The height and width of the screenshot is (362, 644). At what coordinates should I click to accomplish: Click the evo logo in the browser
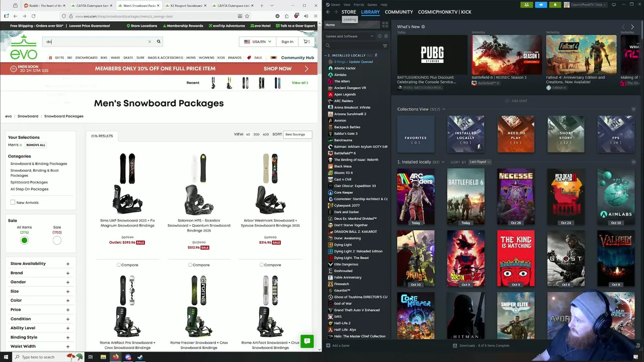click(x=24, y=47)
